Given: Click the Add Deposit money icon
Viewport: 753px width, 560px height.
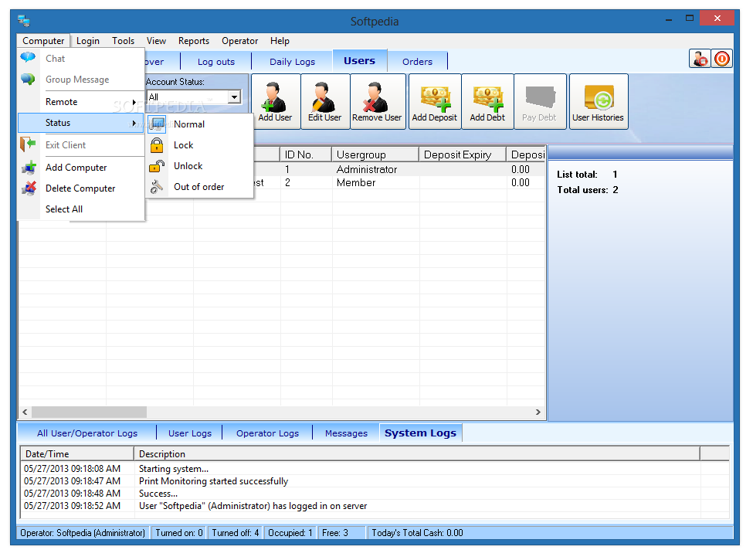Looking at the screenshot, I should 435,102.
